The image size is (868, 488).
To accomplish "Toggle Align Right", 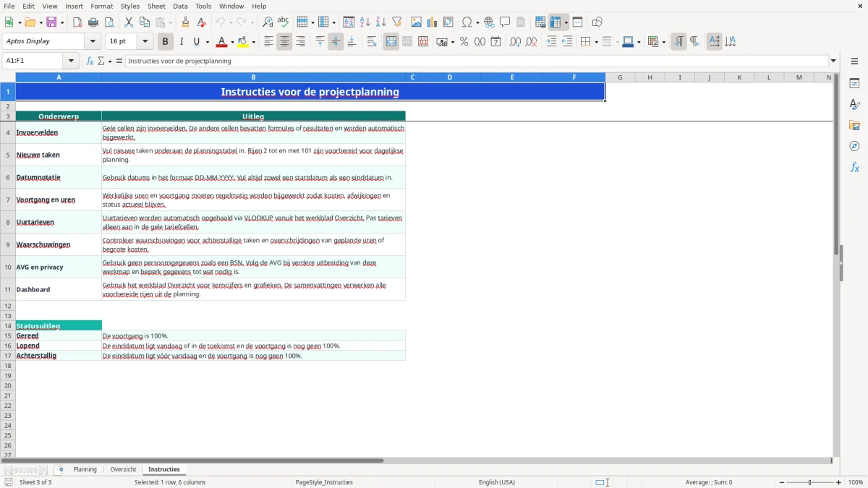I will 300,42.
